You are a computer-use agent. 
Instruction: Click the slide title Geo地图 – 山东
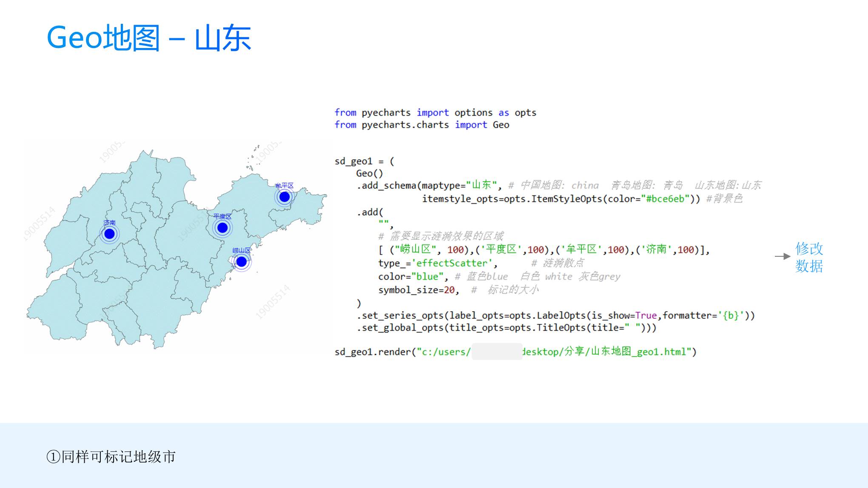tap(149, 38)
